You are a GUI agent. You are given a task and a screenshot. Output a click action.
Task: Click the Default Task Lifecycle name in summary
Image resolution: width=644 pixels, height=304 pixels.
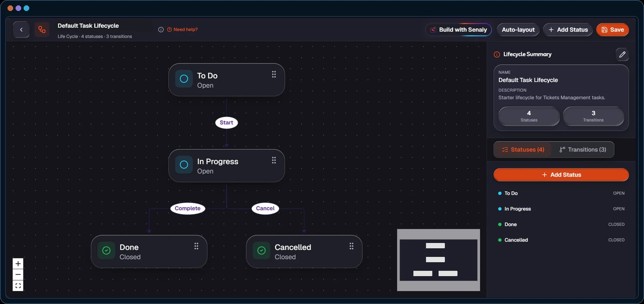[528, 80]
